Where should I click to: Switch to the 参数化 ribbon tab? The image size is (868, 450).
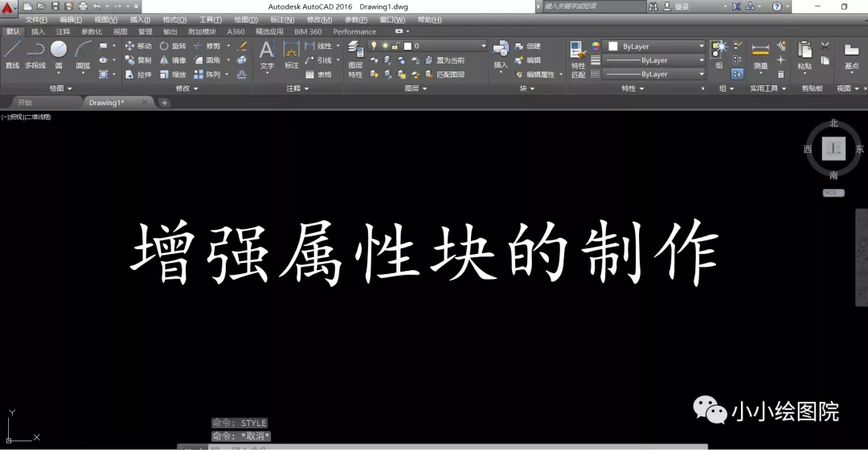point(92,31)
